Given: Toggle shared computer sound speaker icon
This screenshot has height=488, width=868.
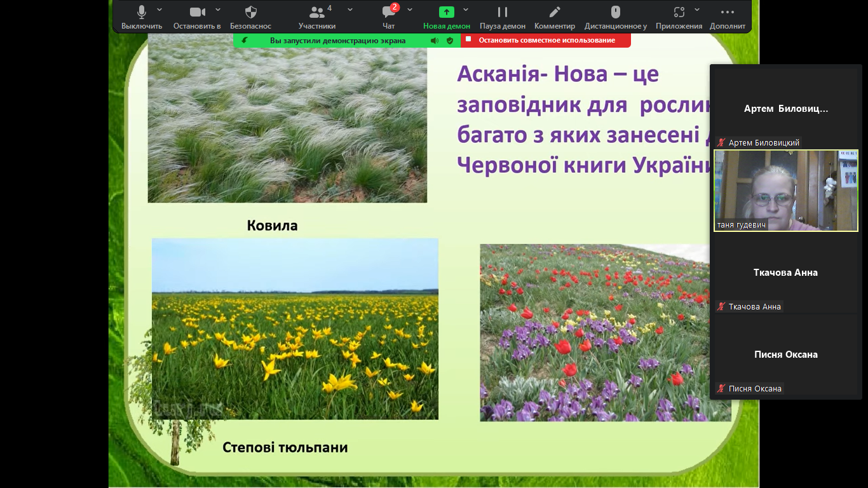Looking at the screenshot, I should click(x=434, y=41).
